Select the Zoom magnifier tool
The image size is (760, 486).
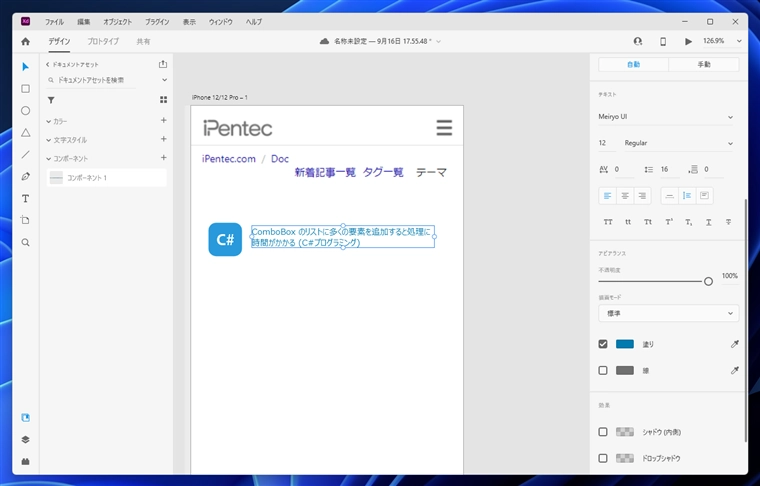point(26,242)
